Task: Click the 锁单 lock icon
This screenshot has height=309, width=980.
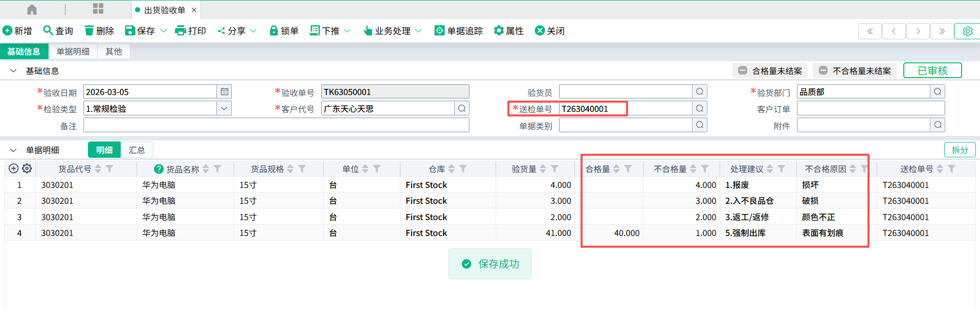Action: pos(274,31)
